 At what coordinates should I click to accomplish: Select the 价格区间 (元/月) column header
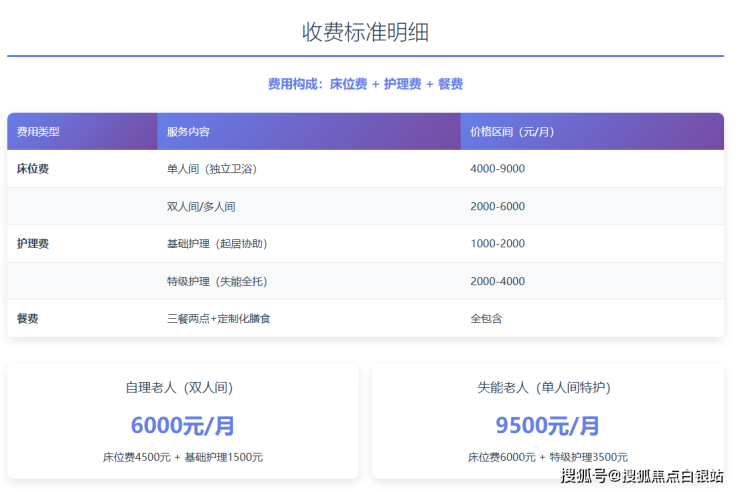[x=512, y=132]
